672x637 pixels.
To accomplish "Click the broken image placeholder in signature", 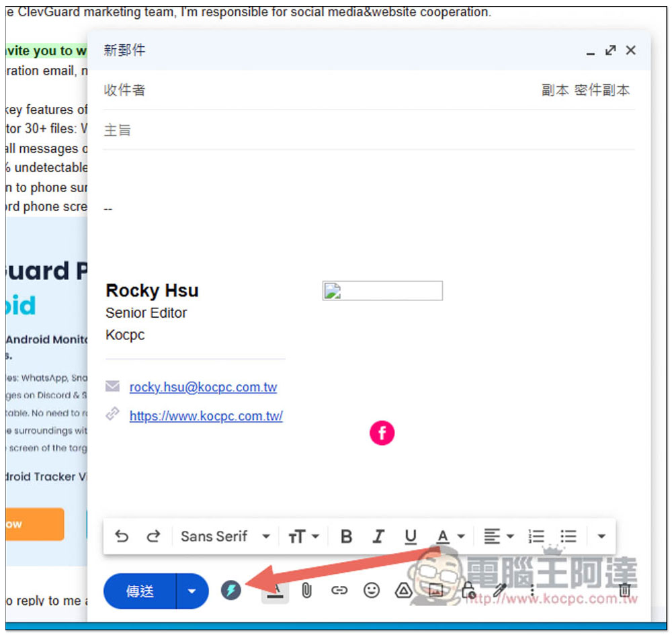I will click(x=382, y=291).
